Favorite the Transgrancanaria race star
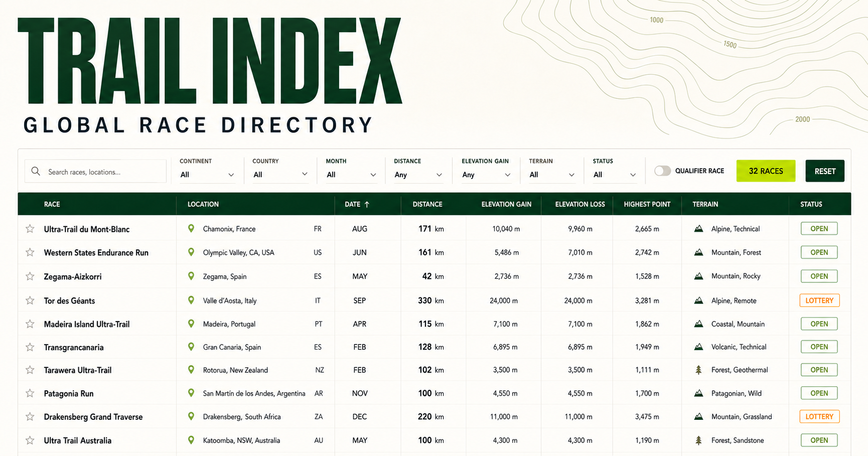The height and width of the screenshot is (456, 868). [x=30, y=347]
